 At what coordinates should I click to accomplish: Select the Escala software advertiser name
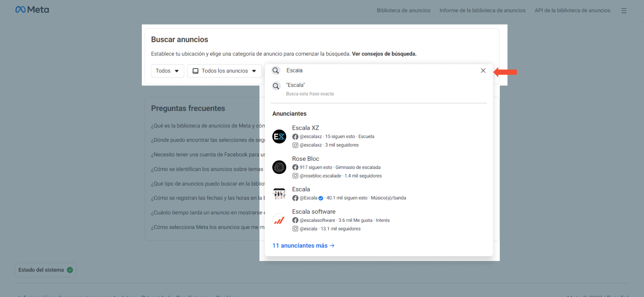pos(314,212)
